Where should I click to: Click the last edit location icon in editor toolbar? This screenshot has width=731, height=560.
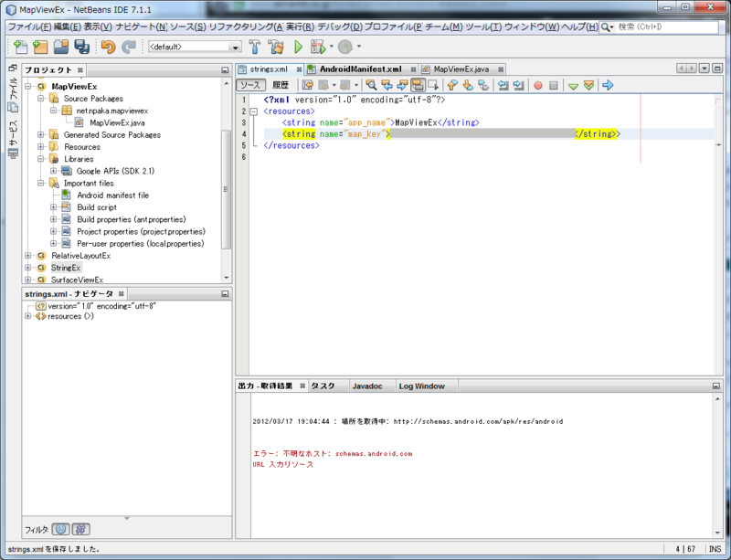tap(308, 85)
